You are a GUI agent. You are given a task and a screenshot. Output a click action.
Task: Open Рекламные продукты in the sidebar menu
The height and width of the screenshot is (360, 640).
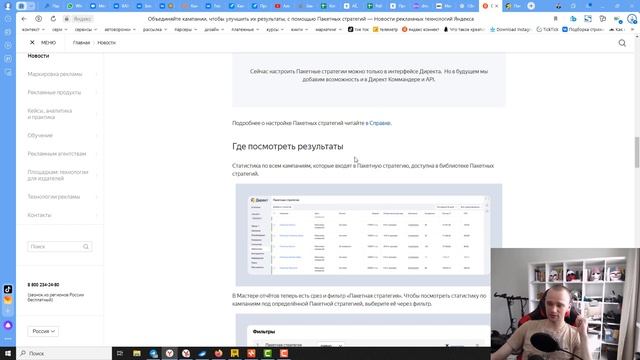[x=54, y=93]
